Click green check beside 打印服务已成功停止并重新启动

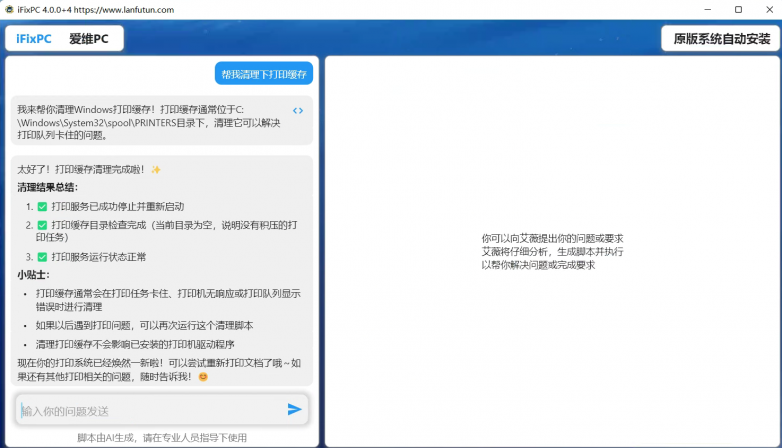(42, 207)
